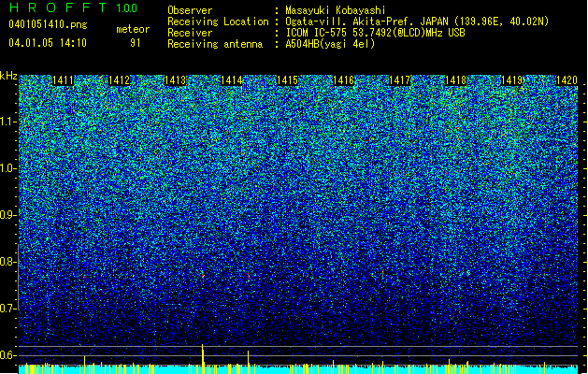Click the 1417 time marker
Screen dimensions: 588x374
tap(400, 80)
